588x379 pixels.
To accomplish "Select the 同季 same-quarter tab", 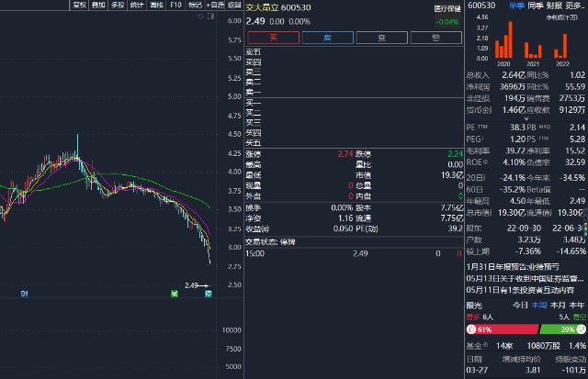I will 535,6.
